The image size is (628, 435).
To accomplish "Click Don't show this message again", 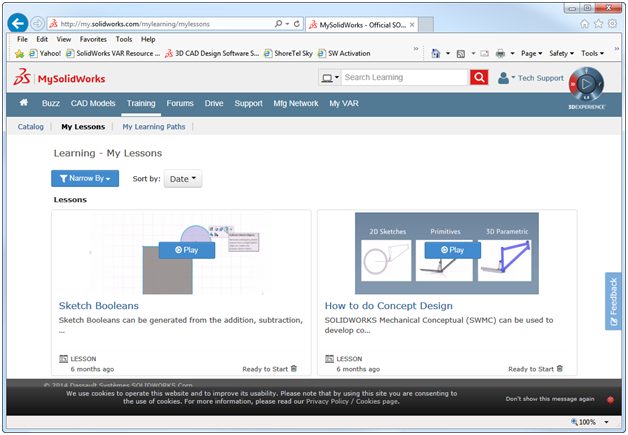I will [550, 399].
